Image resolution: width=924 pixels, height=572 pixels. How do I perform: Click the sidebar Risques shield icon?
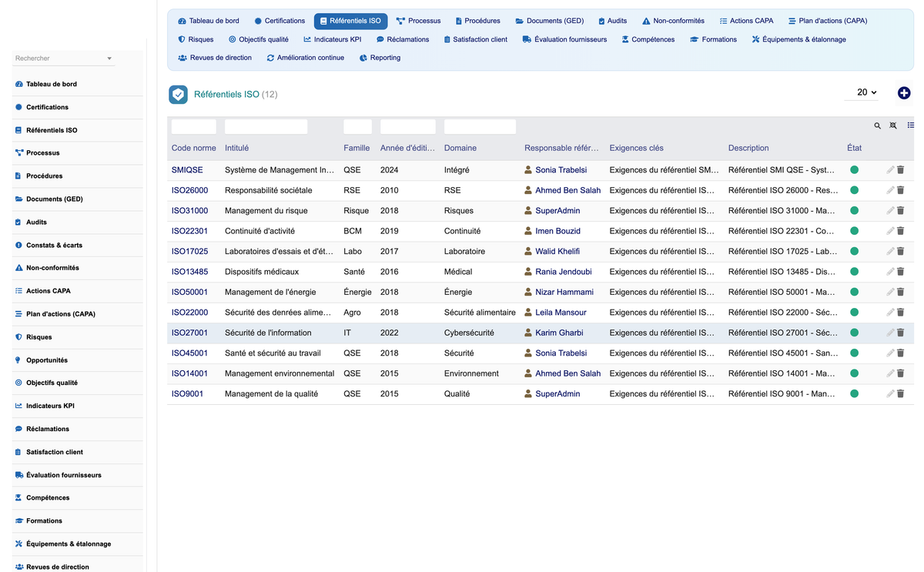point(18,337)
